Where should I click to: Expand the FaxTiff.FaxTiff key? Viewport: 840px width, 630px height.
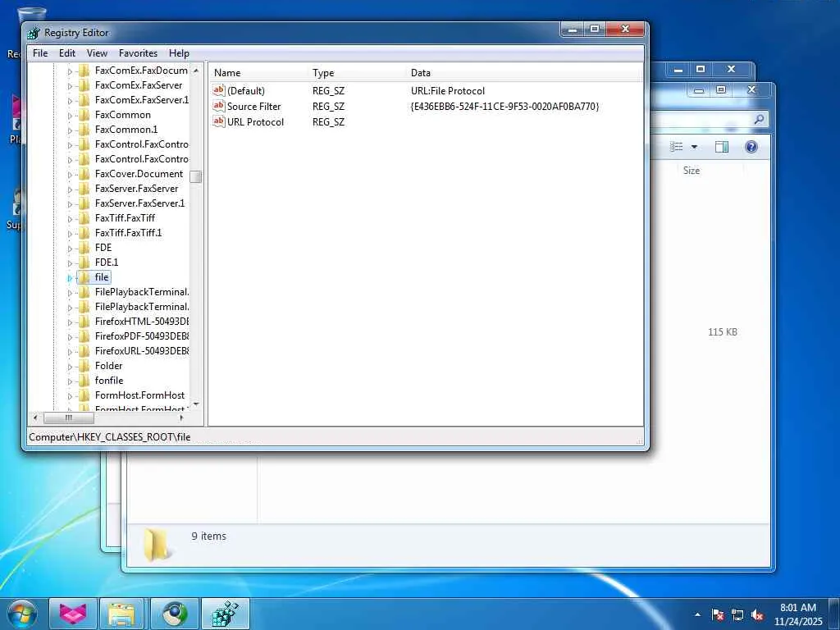click(x=70, y=218)
